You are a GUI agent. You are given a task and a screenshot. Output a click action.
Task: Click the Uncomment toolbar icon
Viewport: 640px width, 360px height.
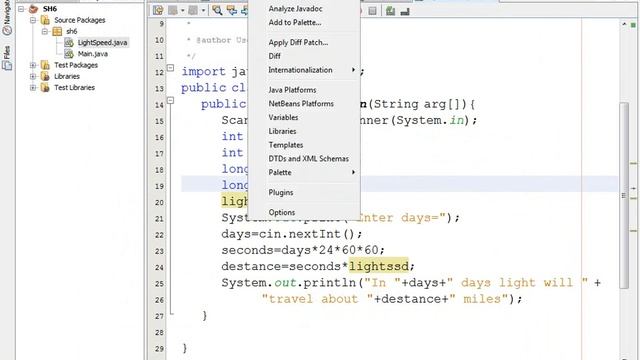click(405, 11)
